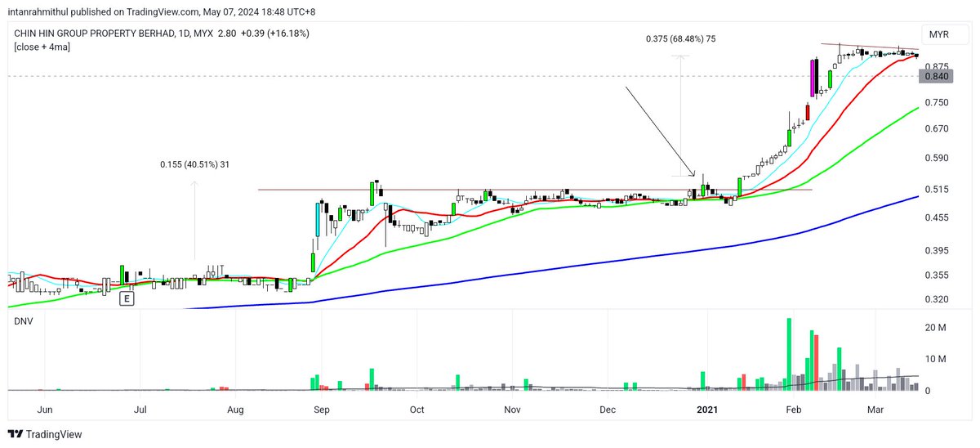Click the 0.840 price label

[x=934, y=77]
